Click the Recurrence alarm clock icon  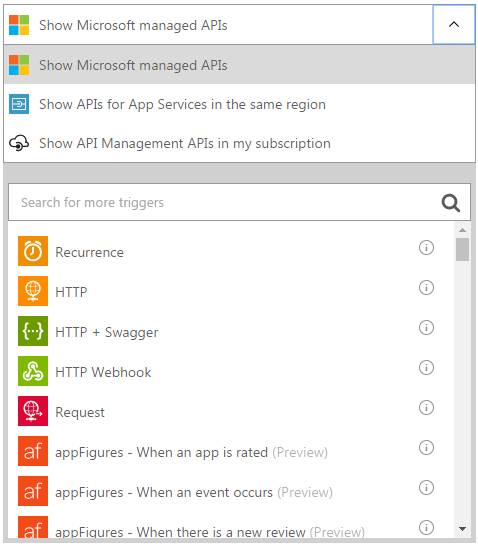[33, 251]
